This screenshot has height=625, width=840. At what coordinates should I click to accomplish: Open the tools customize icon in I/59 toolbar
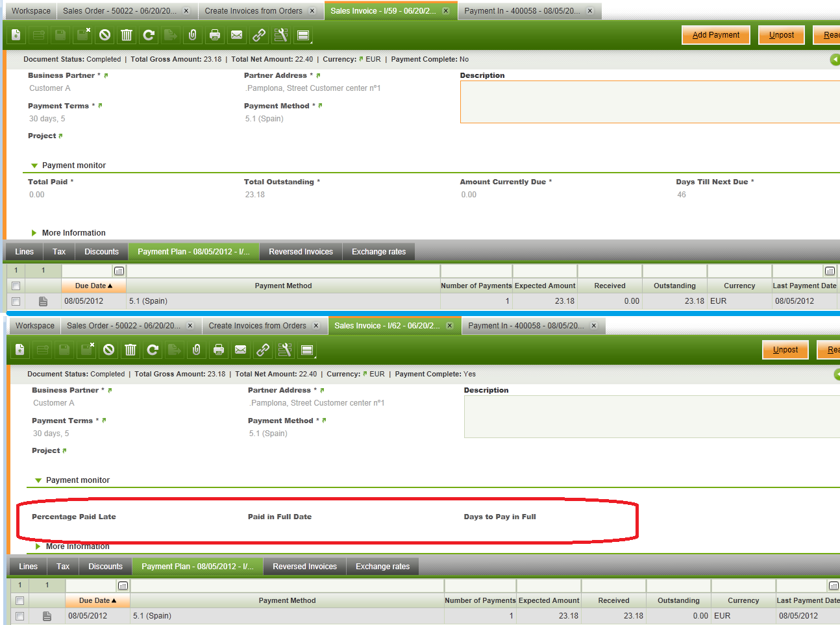pos(281,35)
